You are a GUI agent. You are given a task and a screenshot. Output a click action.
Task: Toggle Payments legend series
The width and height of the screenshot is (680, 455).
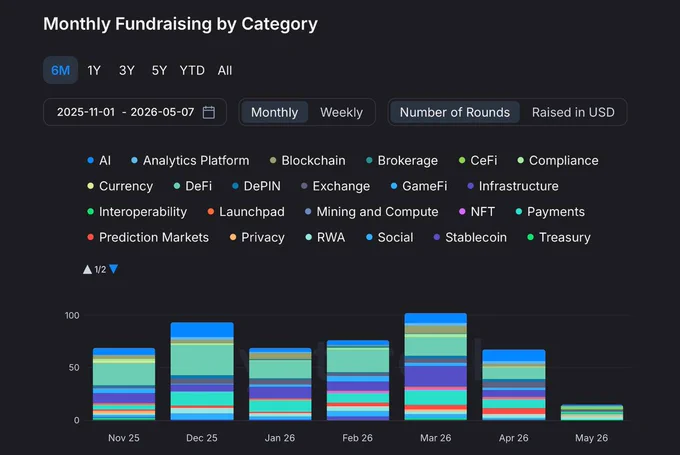click(550, 212)
